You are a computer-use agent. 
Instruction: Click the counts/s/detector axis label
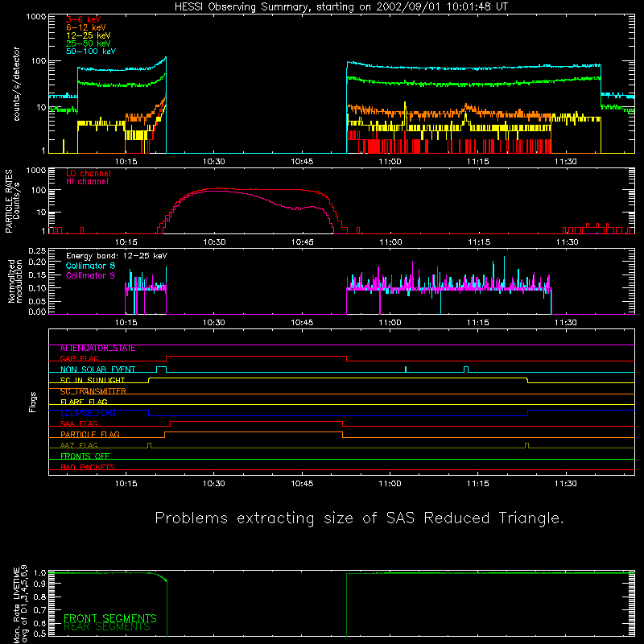[16, 84]
